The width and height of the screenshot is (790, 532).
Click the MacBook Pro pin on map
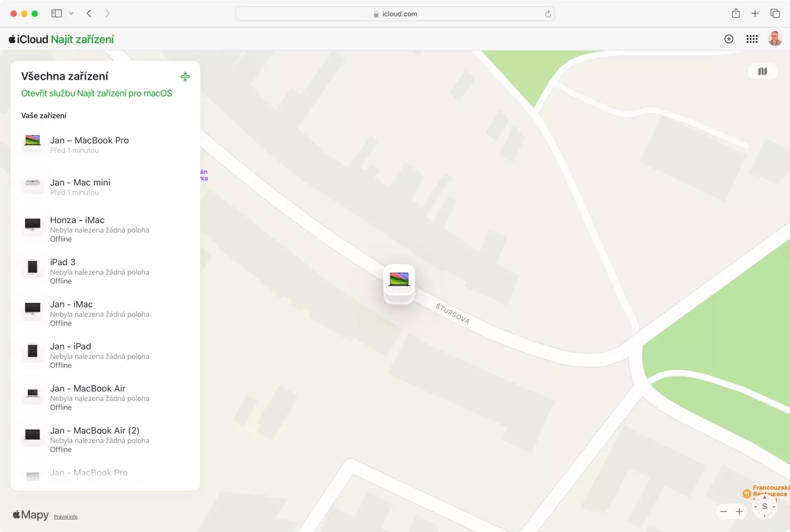399,280
